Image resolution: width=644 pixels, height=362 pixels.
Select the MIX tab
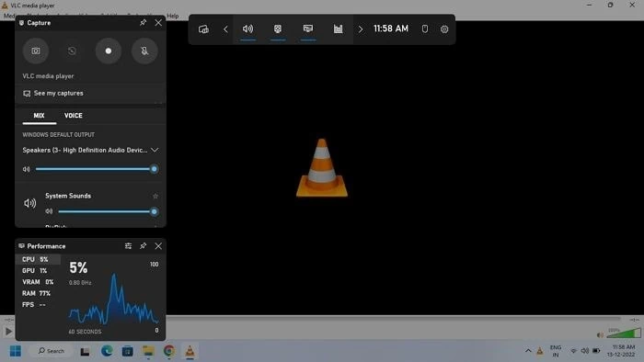39,116
